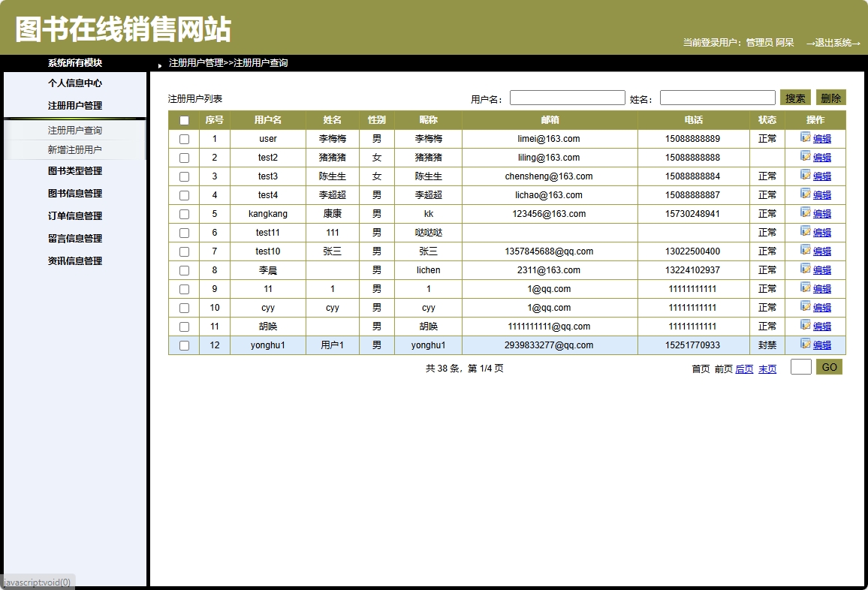The width and height of the screenshot is (868, 590).
Task: Click the 搜索 search button
Action: coord(795,97)
